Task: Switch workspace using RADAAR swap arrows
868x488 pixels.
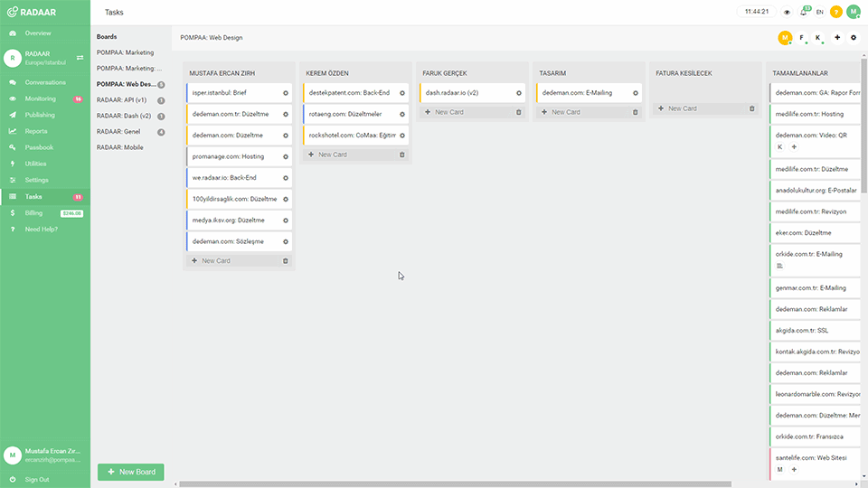Action: tap(80, 58)
